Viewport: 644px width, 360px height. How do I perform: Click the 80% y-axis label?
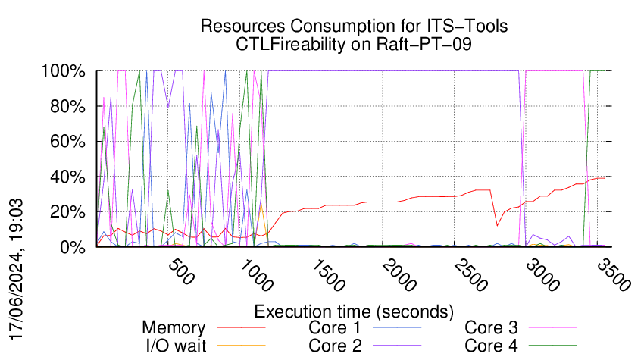click(67, 106)
